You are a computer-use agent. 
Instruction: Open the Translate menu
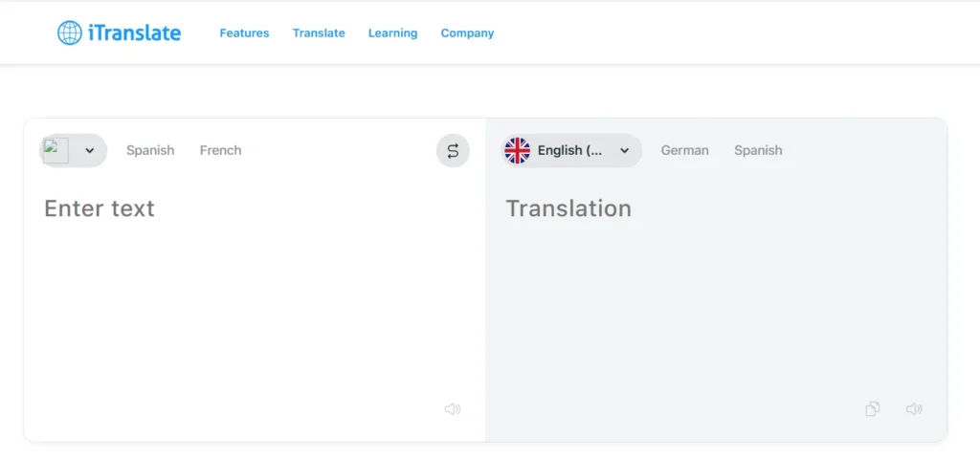click(x=319, y=33)
